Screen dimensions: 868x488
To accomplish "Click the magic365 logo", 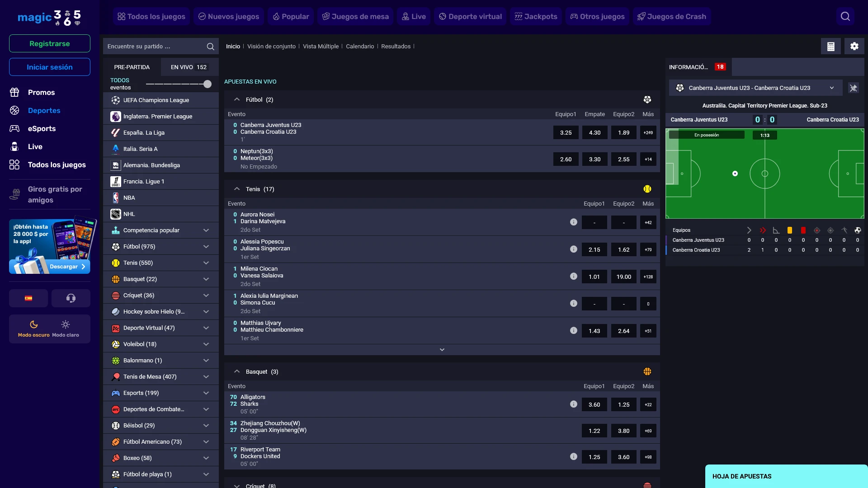I will tap(49, 17).
